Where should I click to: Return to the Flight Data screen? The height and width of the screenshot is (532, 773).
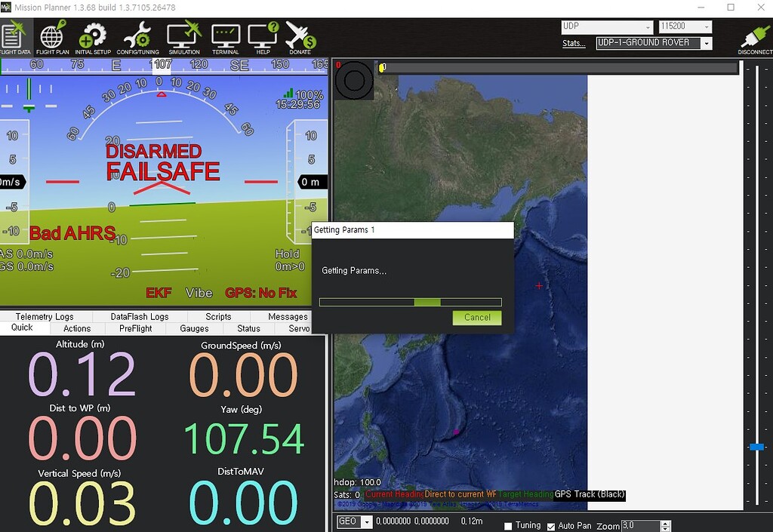point(14,36)
